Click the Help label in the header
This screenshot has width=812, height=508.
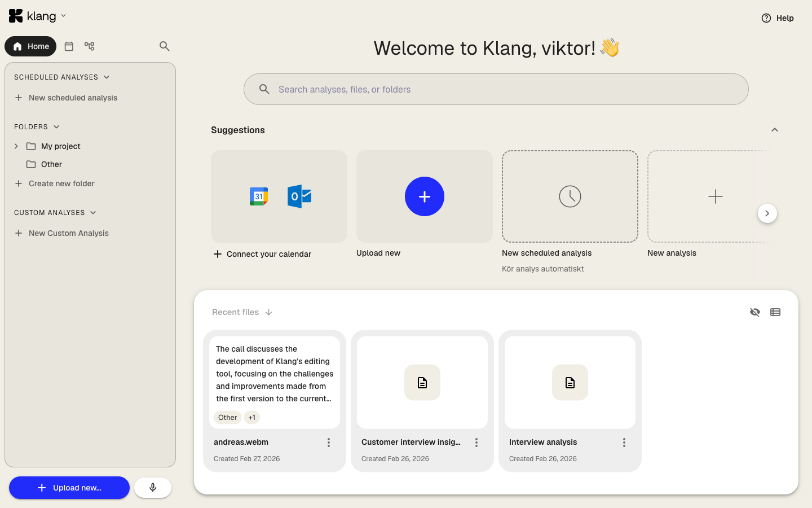tap(785, 18)
